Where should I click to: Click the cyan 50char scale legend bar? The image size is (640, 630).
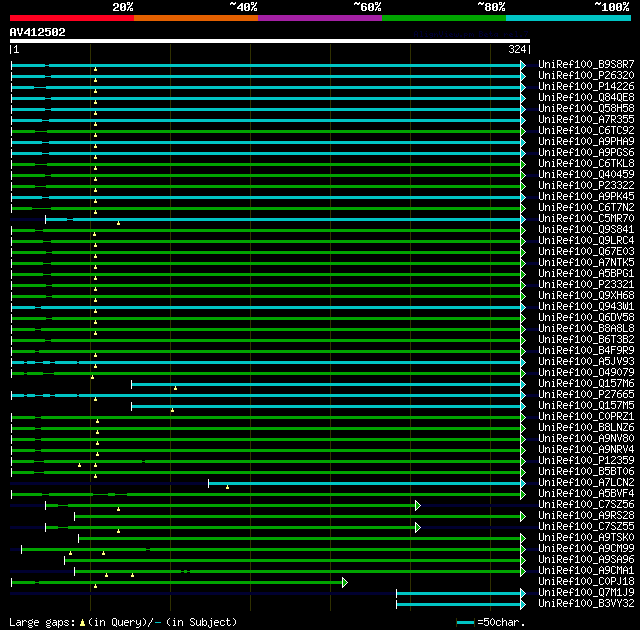[x=465, y=623]
